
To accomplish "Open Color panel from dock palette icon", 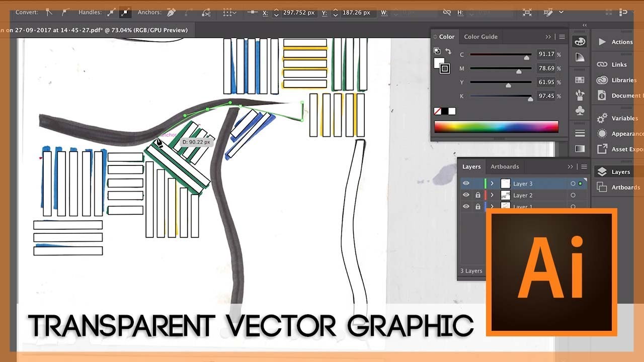I will [580, 42].
